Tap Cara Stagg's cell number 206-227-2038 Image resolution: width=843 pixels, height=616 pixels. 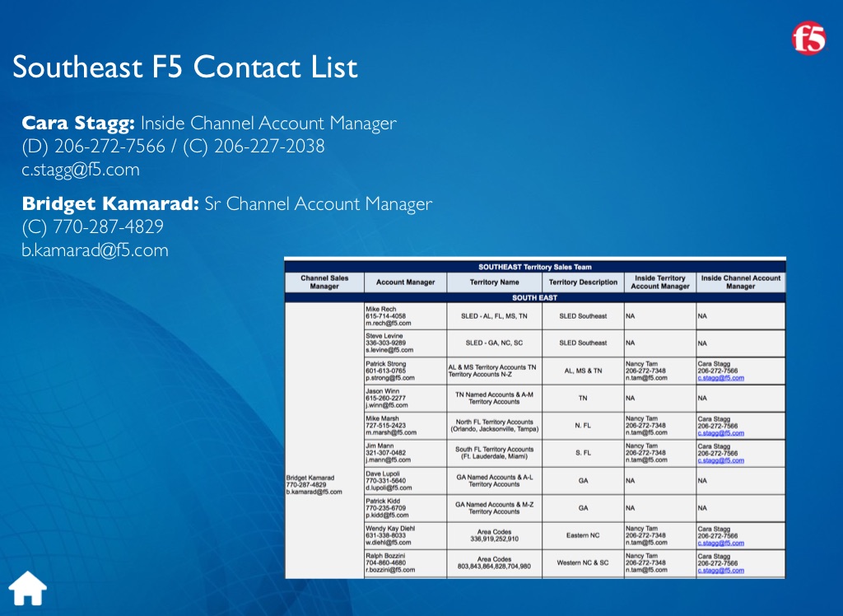point(269,147)
